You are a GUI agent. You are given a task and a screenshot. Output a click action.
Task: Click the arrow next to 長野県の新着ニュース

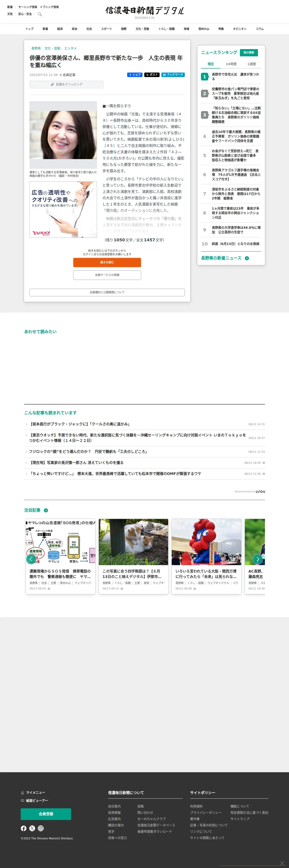tap(247, 258)
